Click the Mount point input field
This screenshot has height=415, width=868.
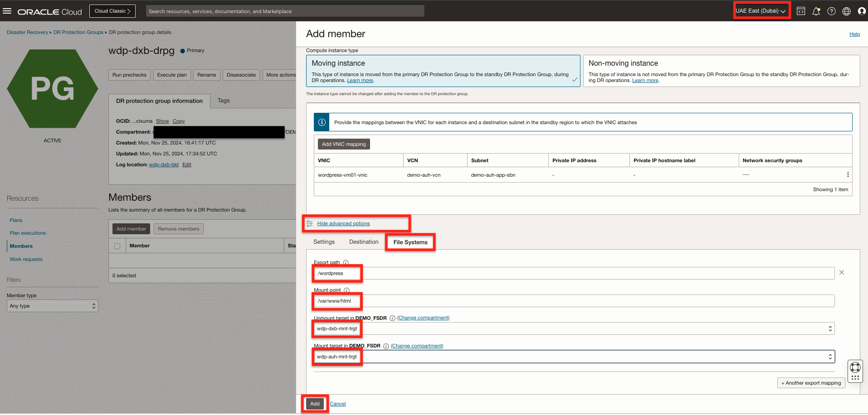point(574,301)
